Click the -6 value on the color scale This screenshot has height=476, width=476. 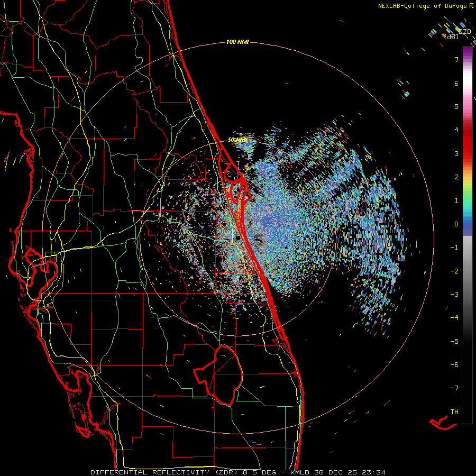click(454, 365)
